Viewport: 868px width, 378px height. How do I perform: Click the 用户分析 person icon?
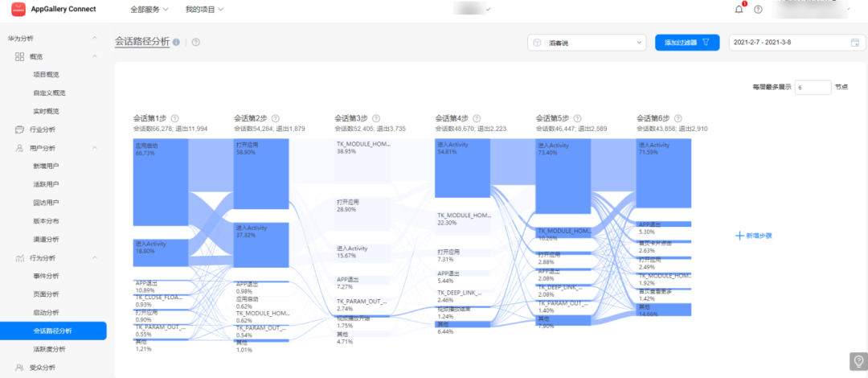coord(19,148)
